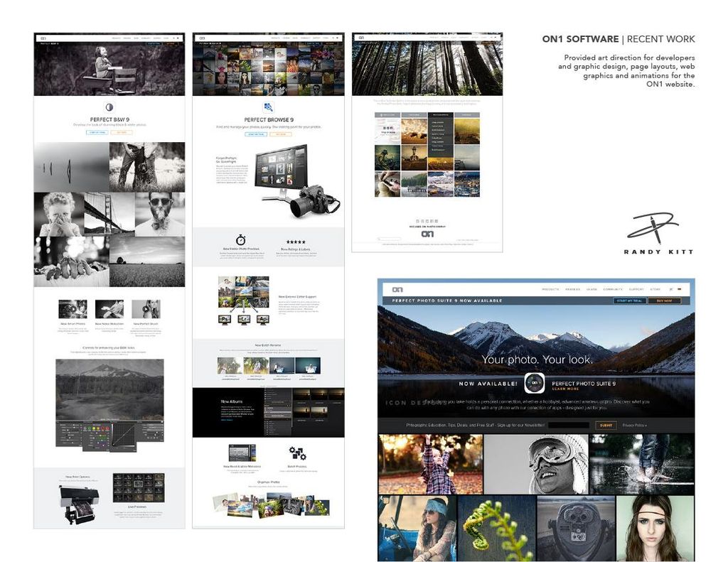Click the ON1 footer logo on the forest page

(x=427, y=234)
